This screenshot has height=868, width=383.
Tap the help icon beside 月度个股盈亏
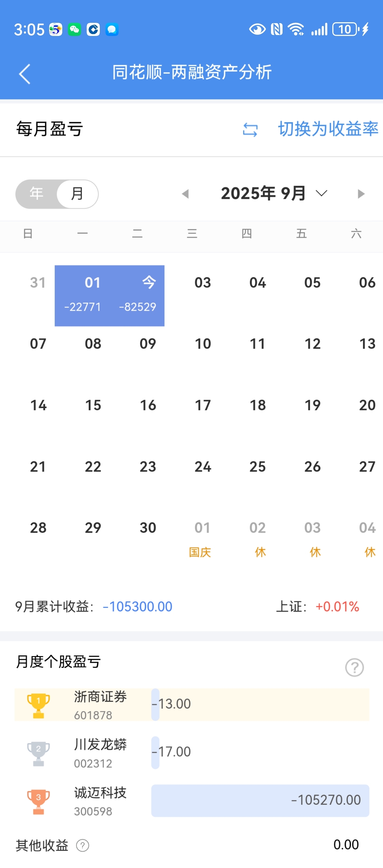point(354,667)
